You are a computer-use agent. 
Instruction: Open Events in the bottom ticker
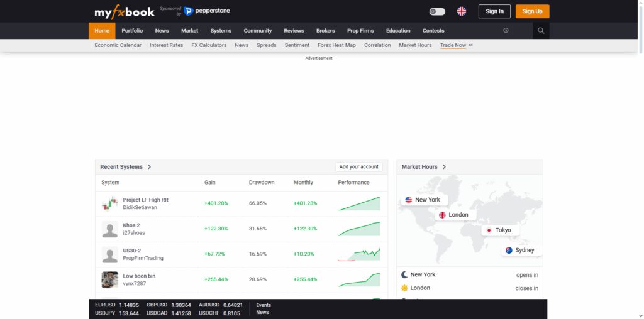264,305
